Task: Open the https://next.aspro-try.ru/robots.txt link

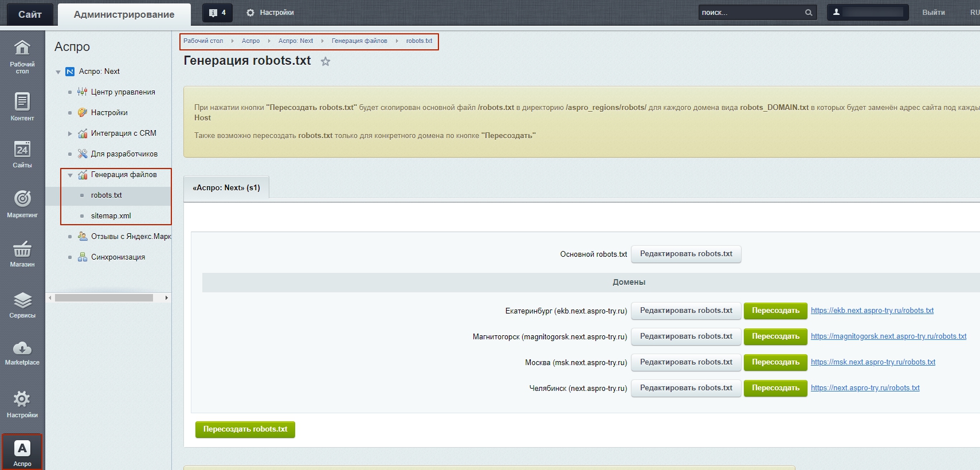Action: pyautogui.click(x=865, y=388)
